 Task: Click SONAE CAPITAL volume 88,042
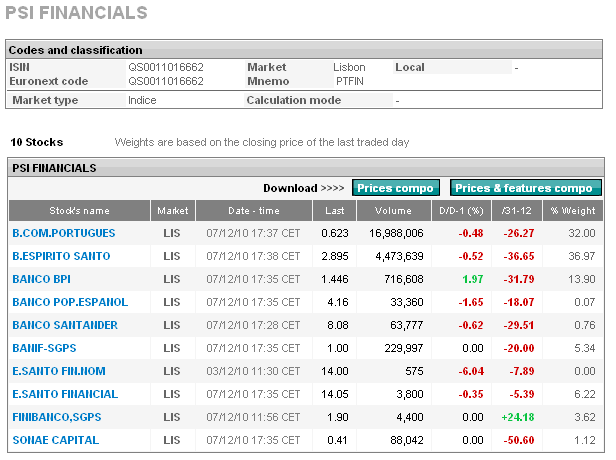pos(407,440)
